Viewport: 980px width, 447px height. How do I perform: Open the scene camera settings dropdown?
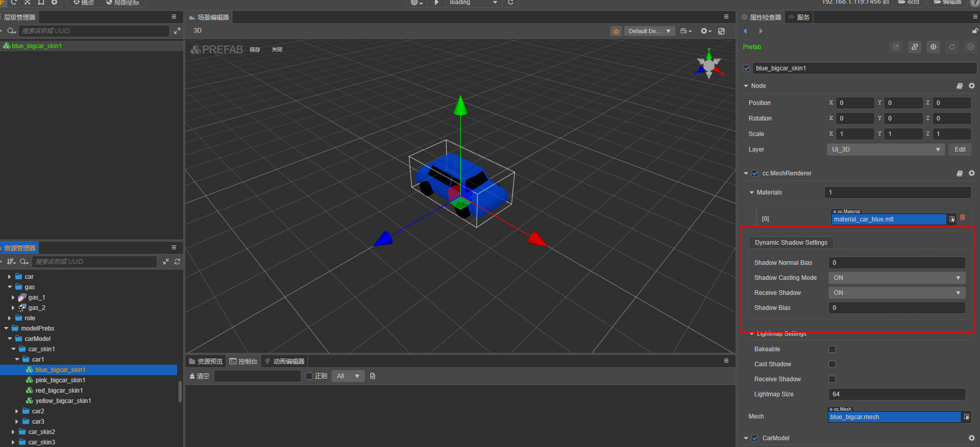(686, 32)
